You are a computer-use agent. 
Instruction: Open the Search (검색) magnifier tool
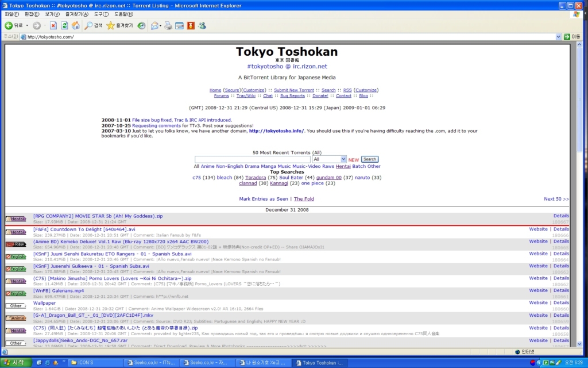click(94, 25)
